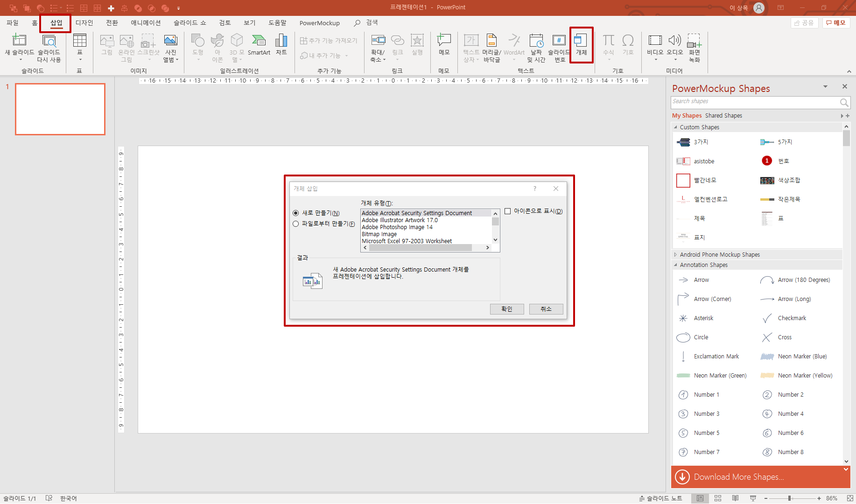Collapse the Annotation Shapes section

tap(675, 265)
